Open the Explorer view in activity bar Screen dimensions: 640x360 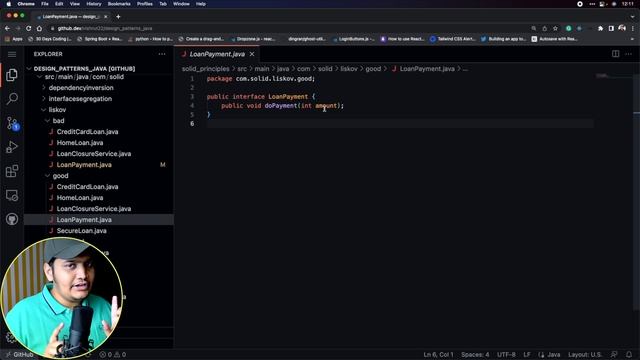(x=12, y=75)
